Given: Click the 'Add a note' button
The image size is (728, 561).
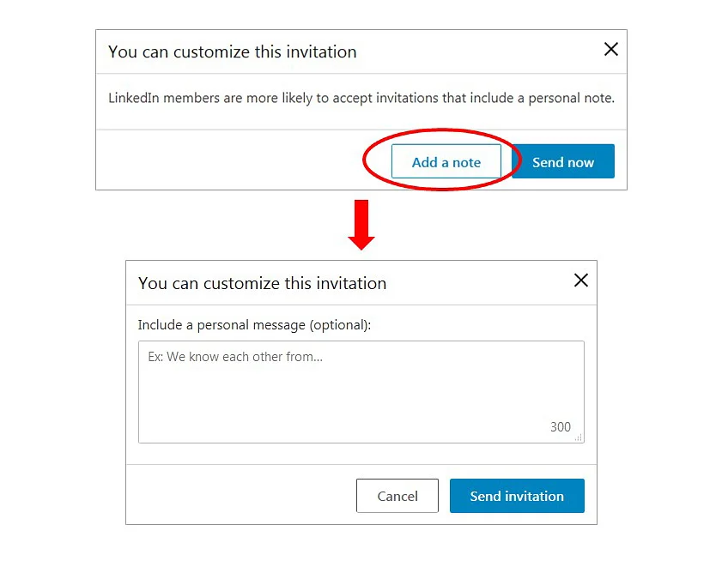Looking at the screenshot, I should 446,162.
